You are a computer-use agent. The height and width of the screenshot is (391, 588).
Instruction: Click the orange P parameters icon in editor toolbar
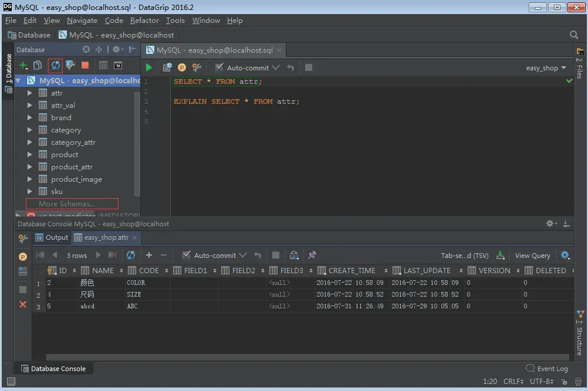[x=182, y=67]
